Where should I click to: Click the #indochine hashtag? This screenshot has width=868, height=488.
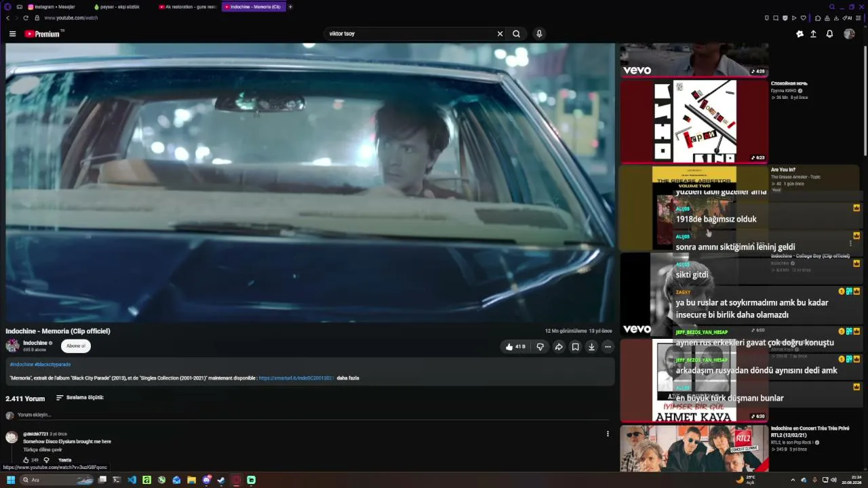click(21, 365)
